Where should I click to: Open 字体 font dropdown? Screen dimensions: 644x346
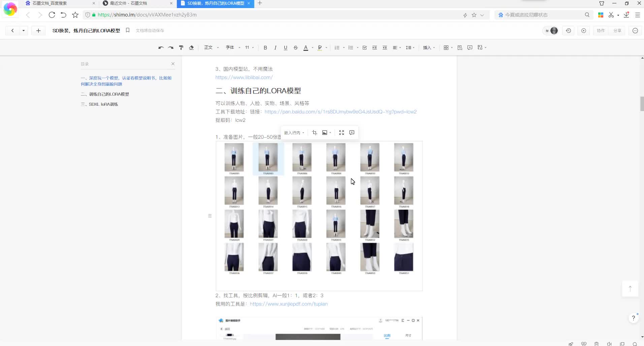[x=233, y=47]
